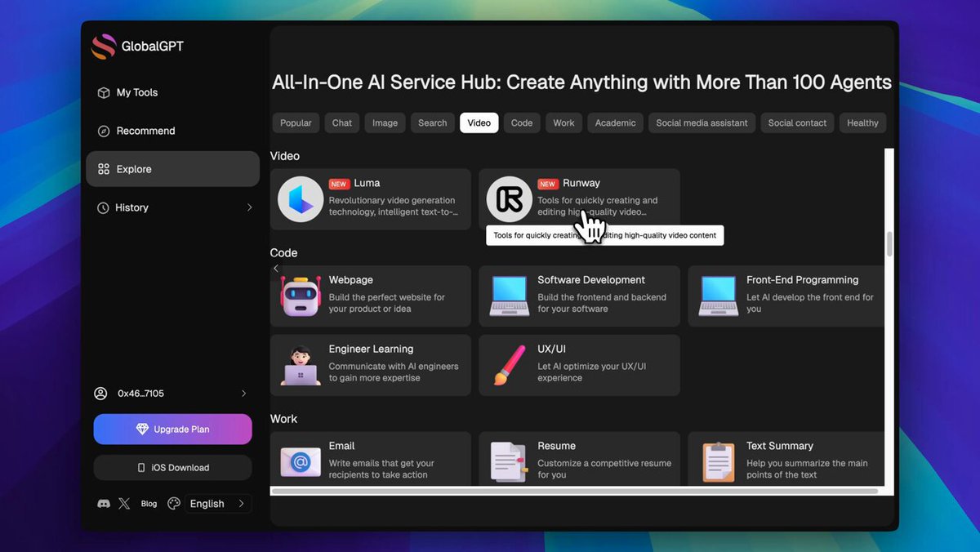Image resolution: width=980 pixels, height=552 pixels.
Task: Open the Webpage tool card title
Action: click(x=350, y=280)
